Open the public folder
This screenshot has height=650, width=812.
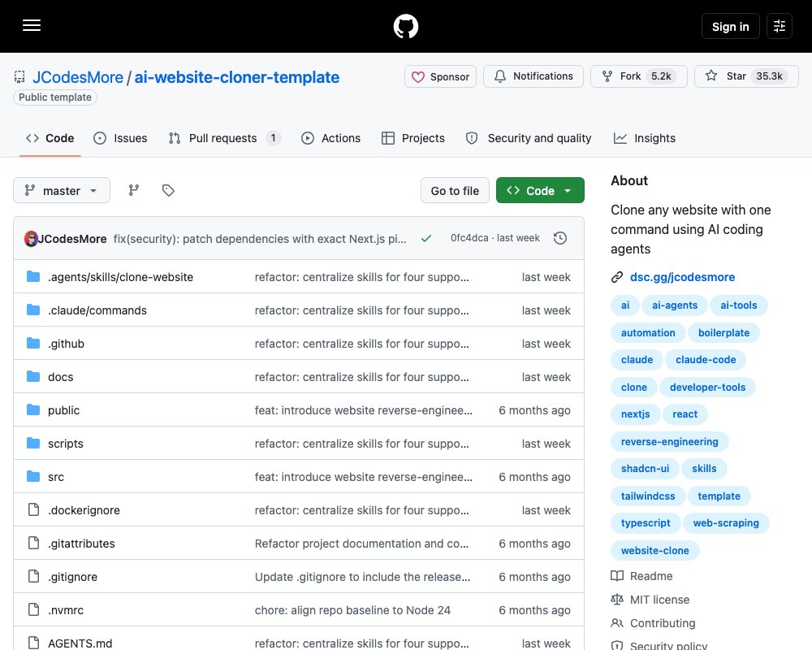63,410
